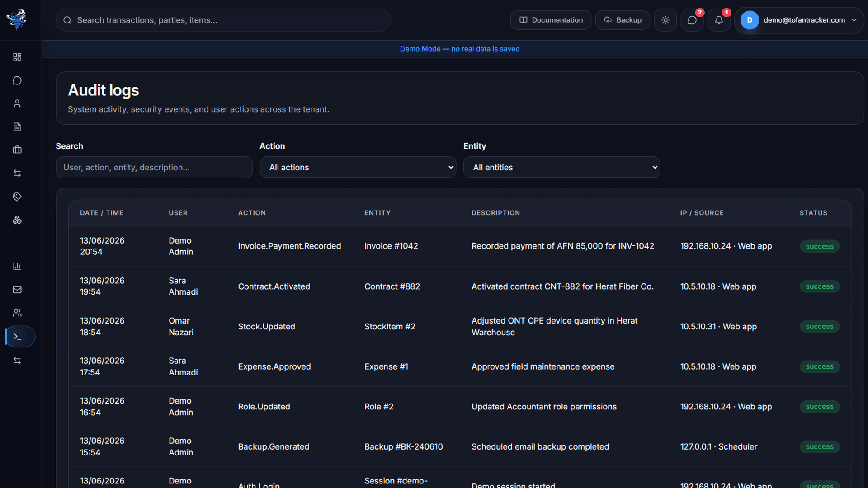Click success badge on Invoice #1042 row
The width and height of the screenshot is (868, 488).
coord(819,246)
